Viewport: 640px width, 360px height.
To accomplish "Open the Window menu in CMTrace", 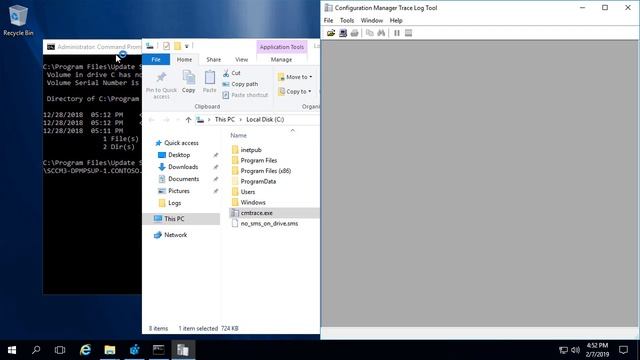I will 371,20.
